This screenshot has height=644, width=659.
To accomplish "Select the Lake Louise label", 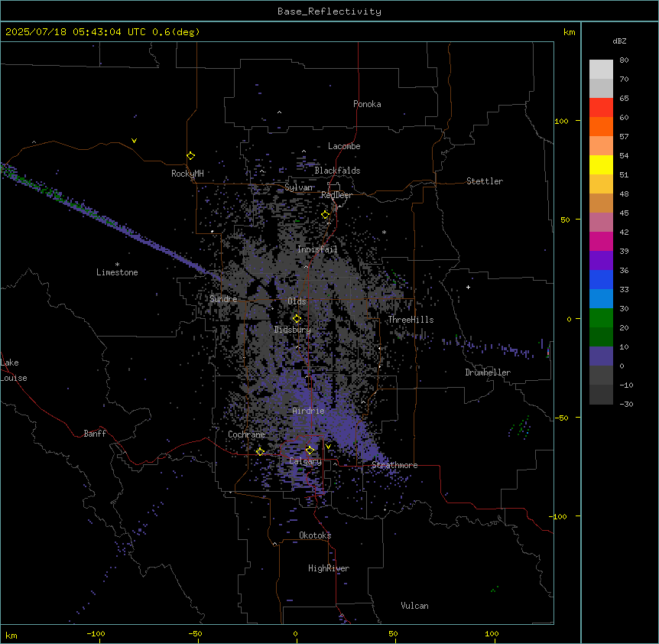I will 14,370.
